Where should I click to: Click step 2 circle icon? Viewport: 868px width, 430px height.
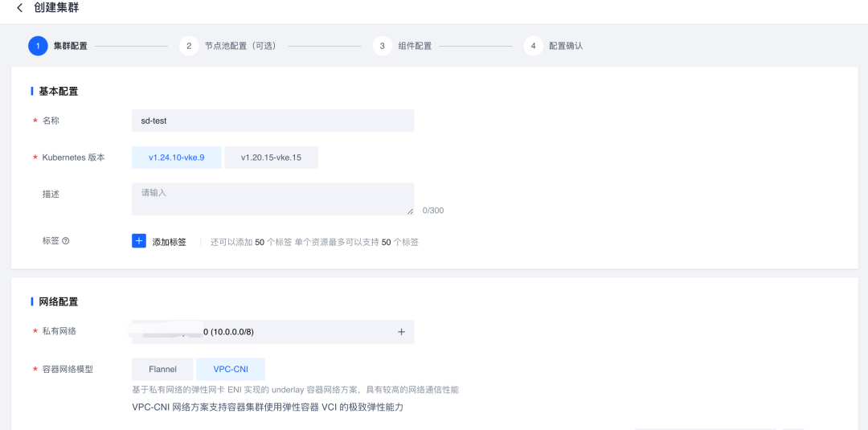189,46
